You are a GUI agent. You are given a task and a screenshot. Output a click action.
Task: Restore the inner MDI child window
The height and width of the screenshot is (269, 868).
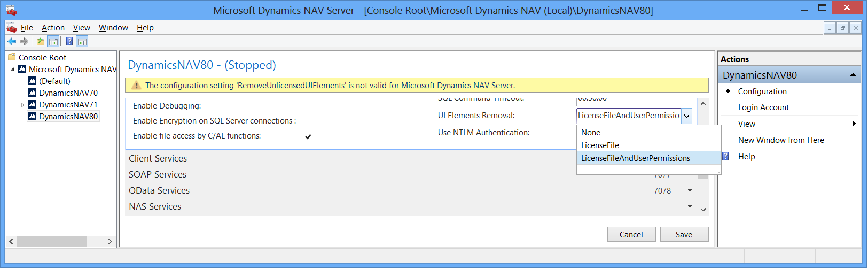842,28
